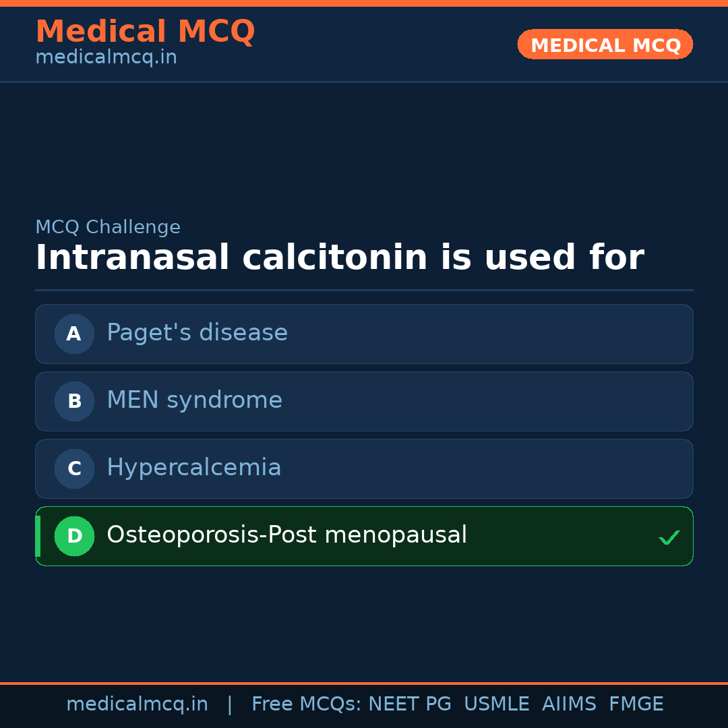Image resolution: width=728 pixels, height=728 pixels.
Task: Click the letter A circle icon
Action: [x=74, y=334]
